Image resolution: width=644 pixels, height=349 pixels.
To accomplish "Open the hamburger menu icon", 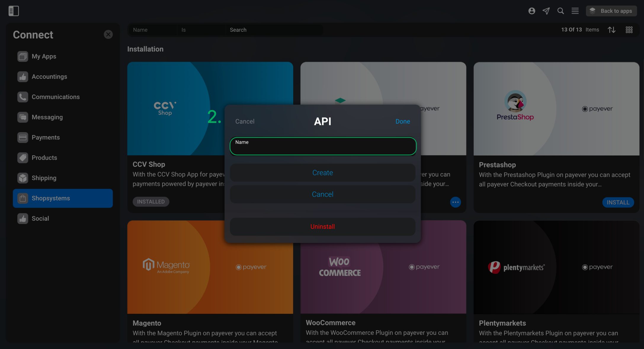I will click(575, 11).
